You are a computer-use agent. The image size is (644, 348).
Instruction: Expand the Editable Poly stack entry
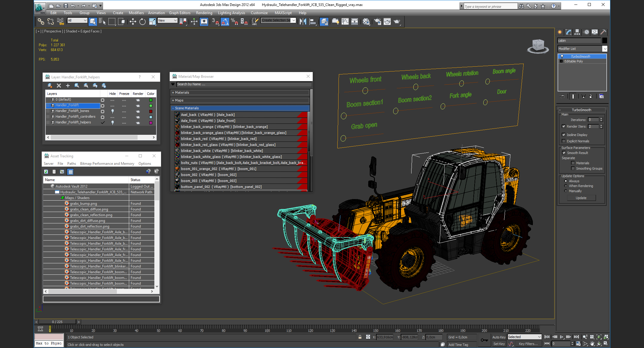pyautogui.click(x=561, y=61)
